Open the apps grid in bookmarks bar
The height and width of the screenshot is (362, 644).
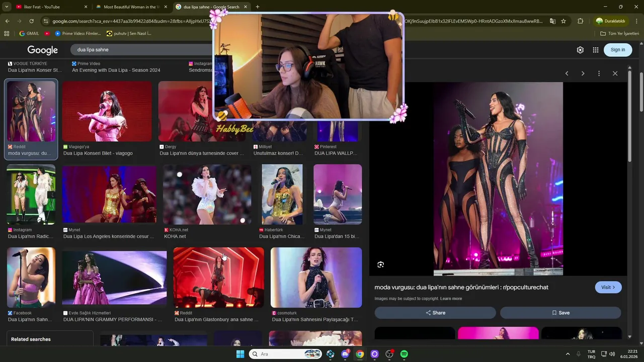pos(7,33)
